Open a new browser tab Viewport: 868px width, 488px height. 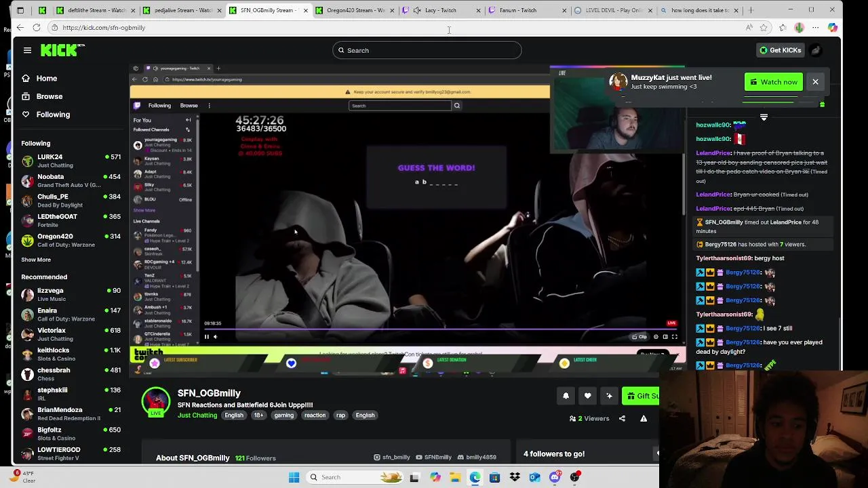[x=751, y=10]
